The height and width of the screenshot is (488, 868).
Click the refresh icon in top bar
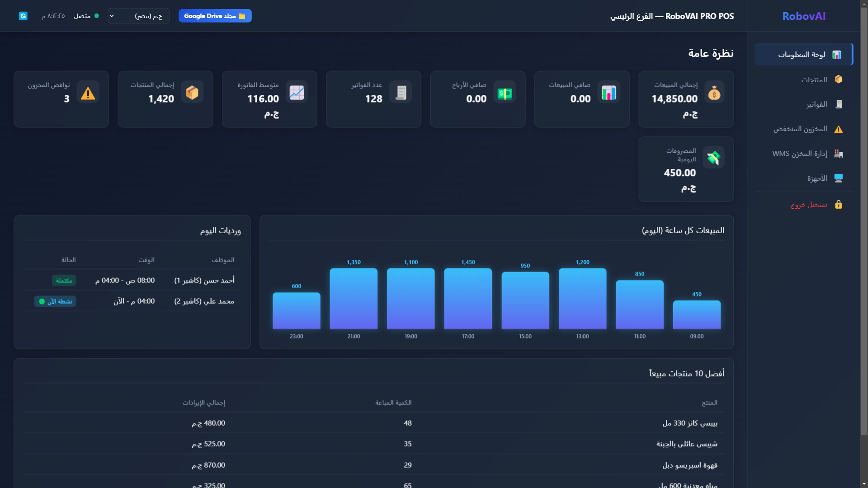click(23, 16)
